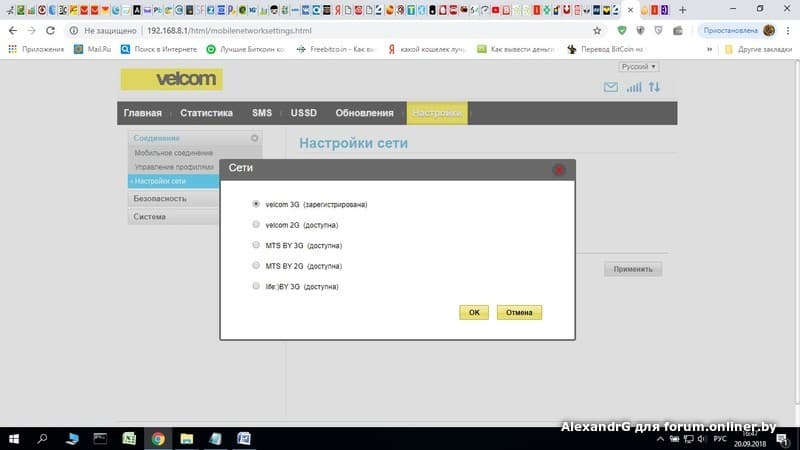This screenshot has width=800, height=450.
Task: Click the Не защищено site info icon
Action: point(74,31)
